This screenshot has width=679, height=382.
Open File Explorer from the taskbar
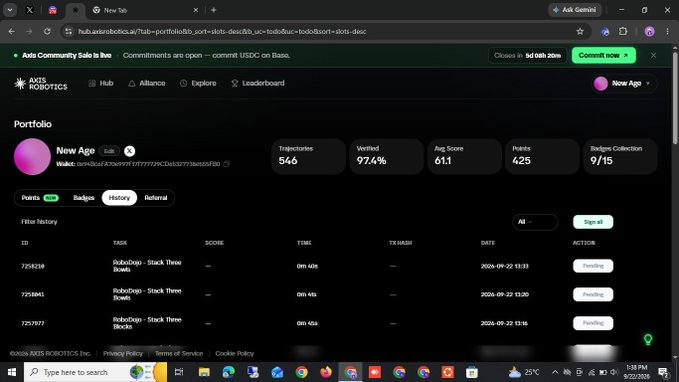point(204,372)
